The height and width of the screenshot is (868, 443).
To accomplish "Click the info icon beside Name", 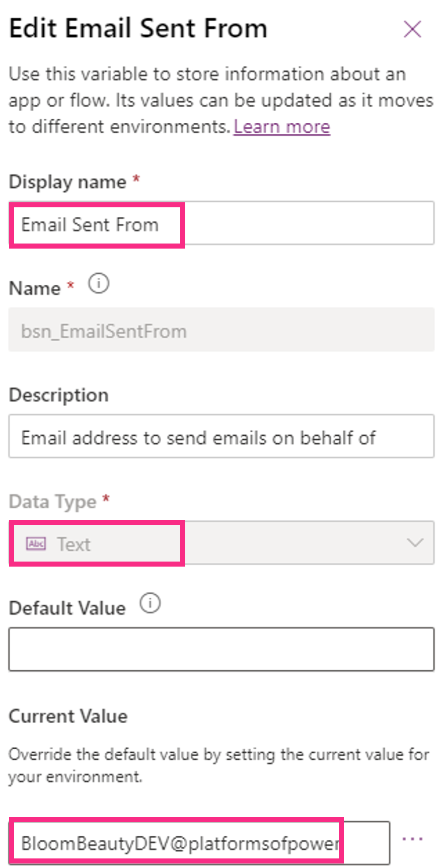I will [x=99, y=284].
